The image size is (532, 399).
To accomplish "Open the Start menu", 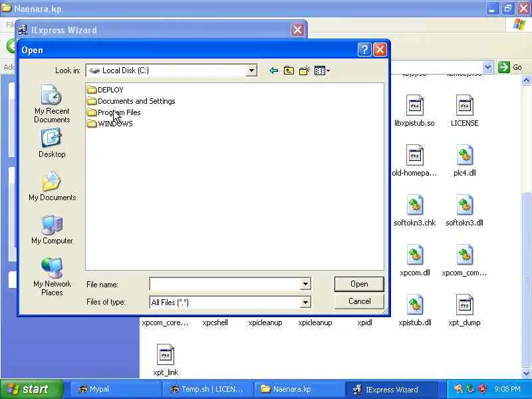I will tap(31, 389).
